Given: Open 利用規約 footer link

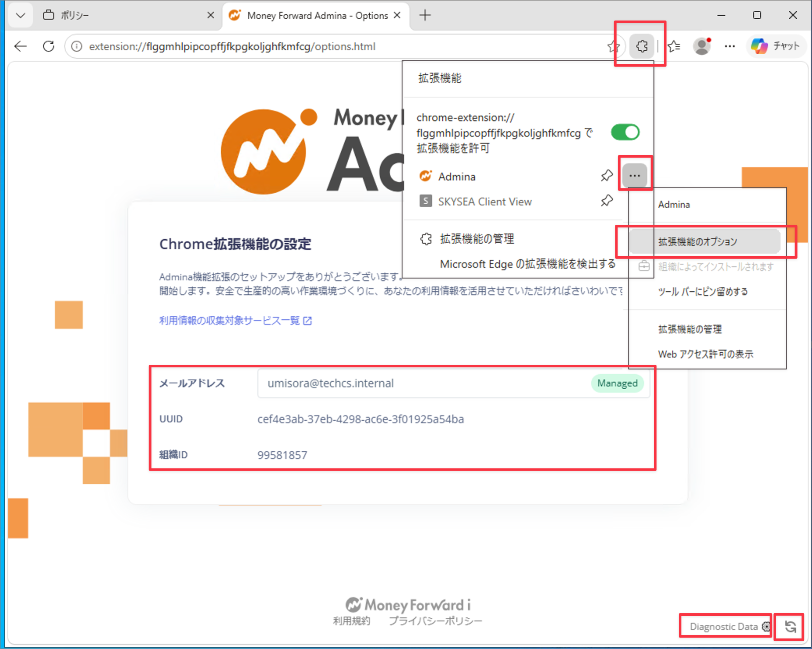Looking at the screenshot, I should point(351,621).
